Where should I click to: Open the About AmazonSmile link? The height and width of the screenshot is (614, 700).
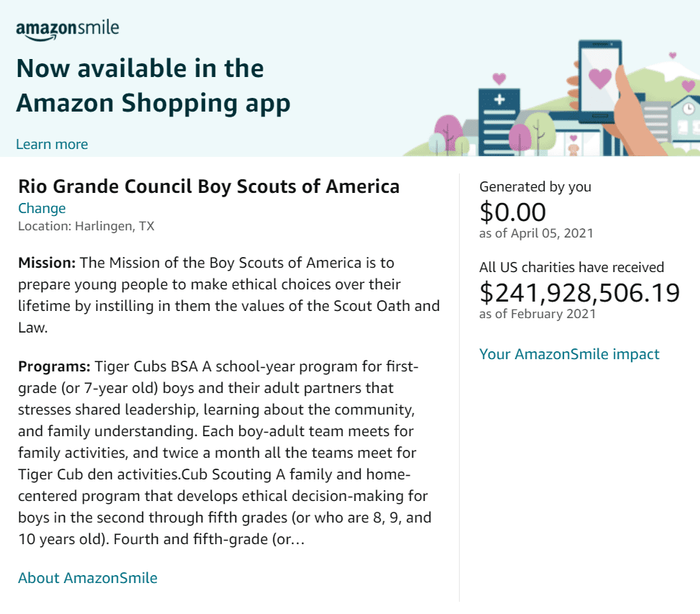tap(88, 578)
